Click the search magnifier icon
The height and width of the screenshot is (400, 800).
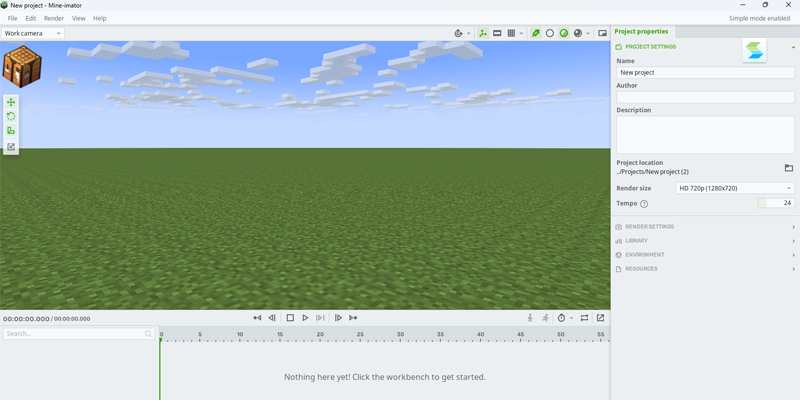pos(148,334)
